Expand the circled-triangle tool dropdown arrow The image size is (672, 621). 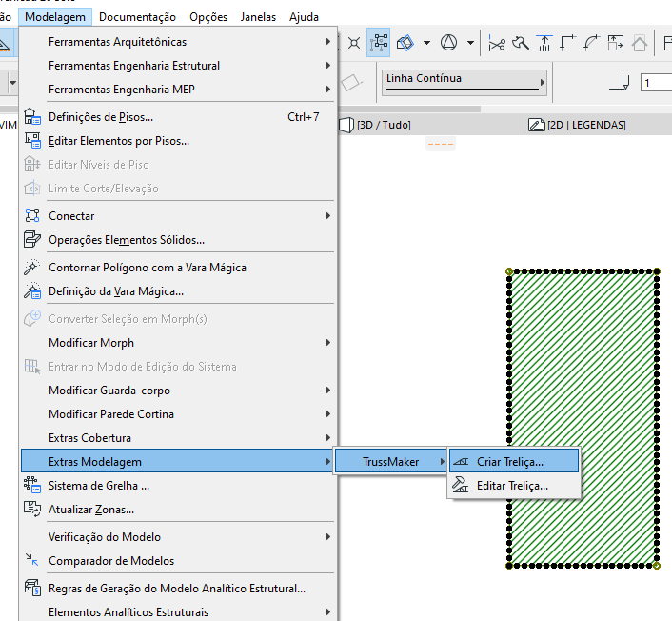[x=470, y=43]
